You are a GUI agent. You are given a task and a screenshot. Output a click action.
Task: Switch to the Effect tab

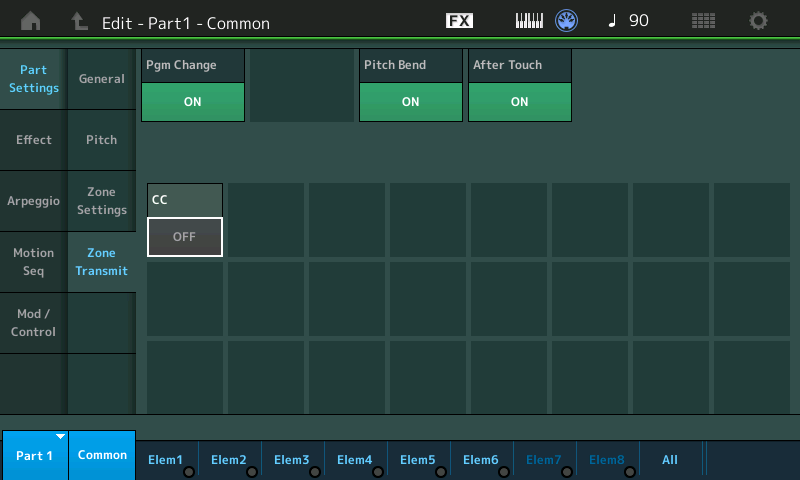point(34,140)
